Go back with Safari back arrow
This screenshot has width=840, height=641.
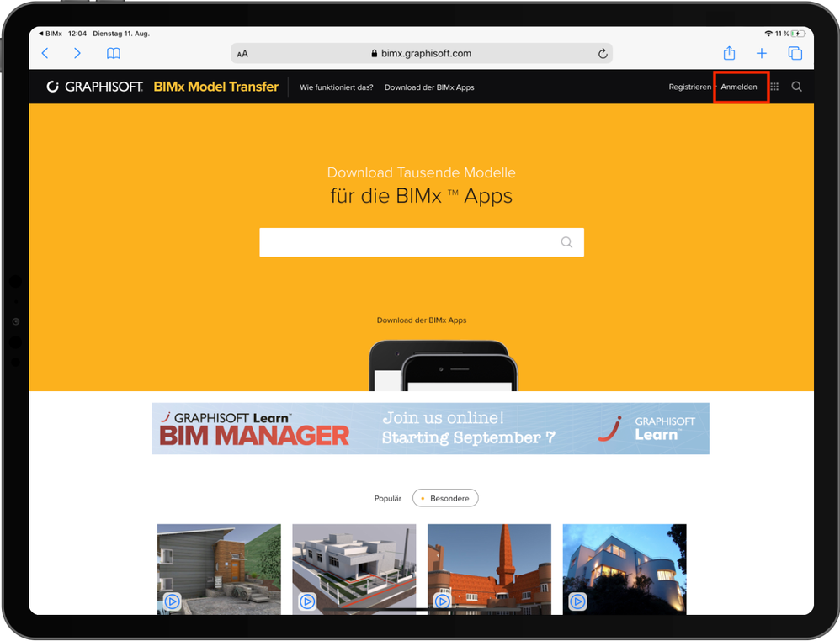click(x=45, y=53)
